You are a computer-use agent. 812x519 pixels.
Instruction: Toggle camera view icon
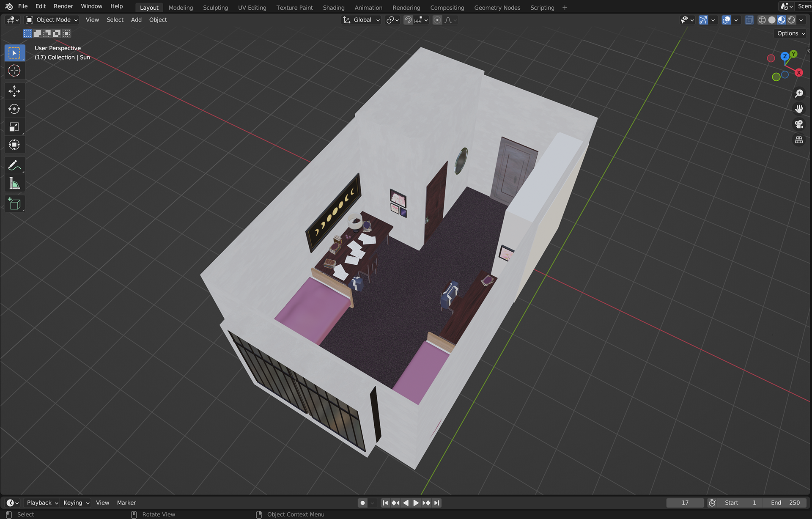click(x=799, y=124)
